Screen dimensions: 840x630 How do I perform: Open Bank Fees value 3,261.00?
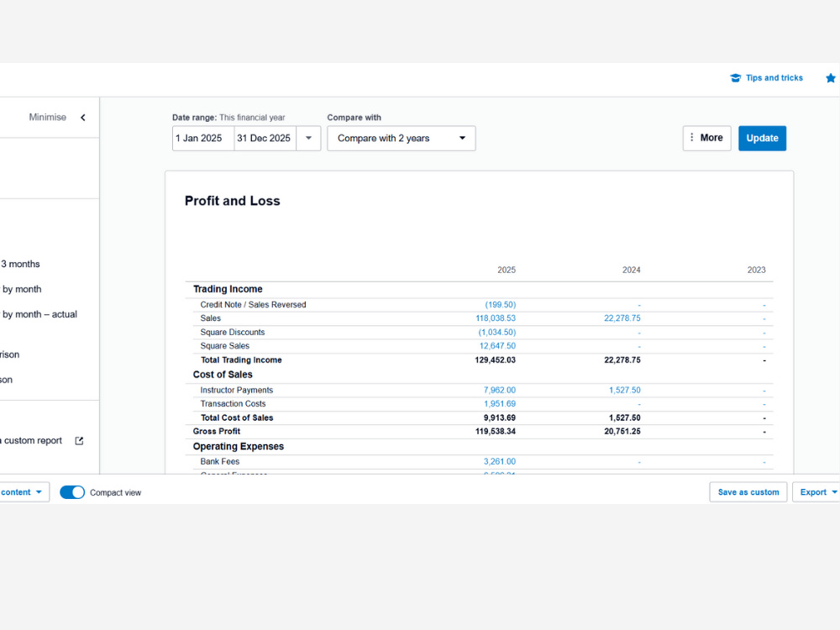tap(499, 461)
